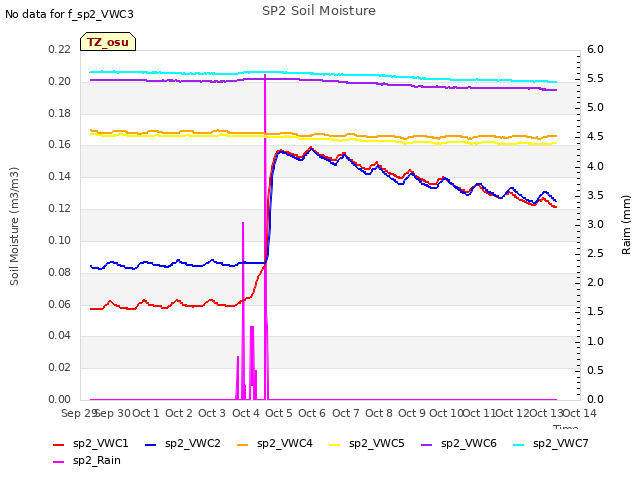
Task: Click the blue sp2_VWC2 legend swatch
Action: (151, 445)
